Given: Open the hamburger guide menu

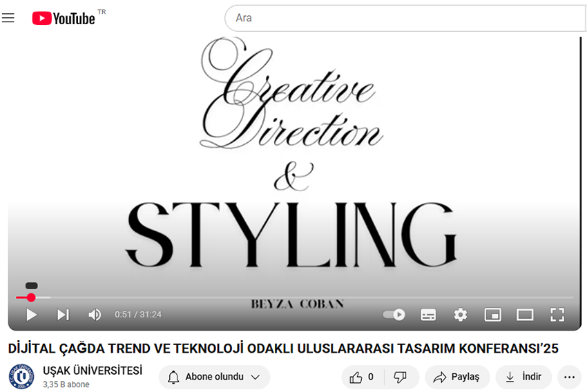Looking at the screenshot, I should click(x=8, y=18).
